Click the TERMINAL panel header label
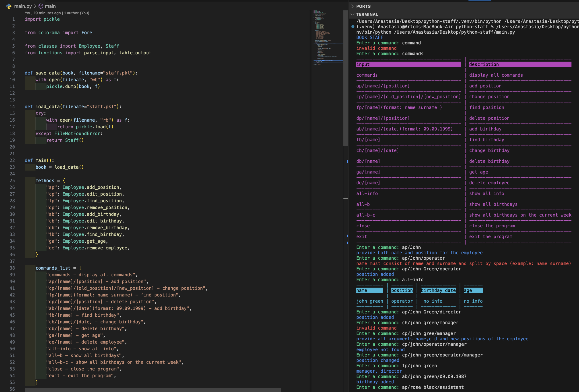 (367, 14)
